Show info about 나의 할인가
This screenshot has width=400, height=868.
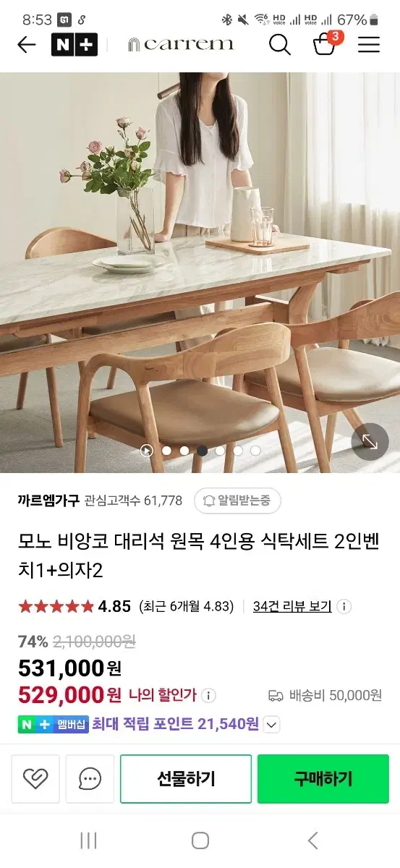tap(208, 696)
